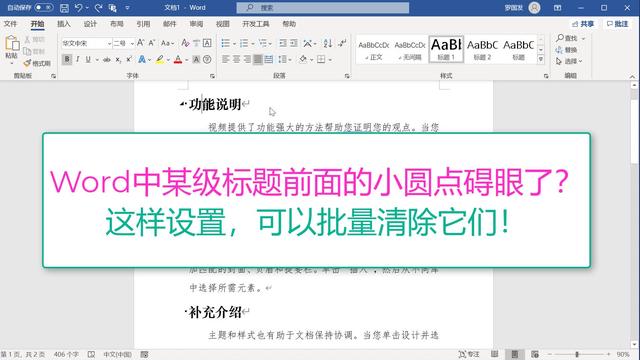Toggle bold formatting
640x360 pixels.
(x=67, y=60)
